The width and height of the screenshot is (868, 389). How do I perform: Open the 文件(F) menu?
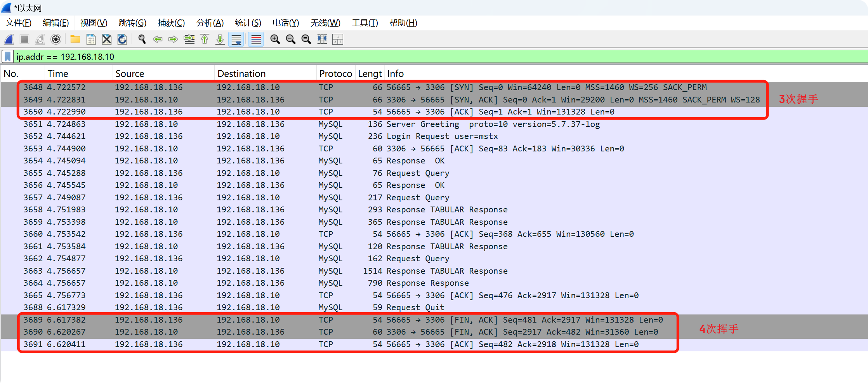pos(18,23)
